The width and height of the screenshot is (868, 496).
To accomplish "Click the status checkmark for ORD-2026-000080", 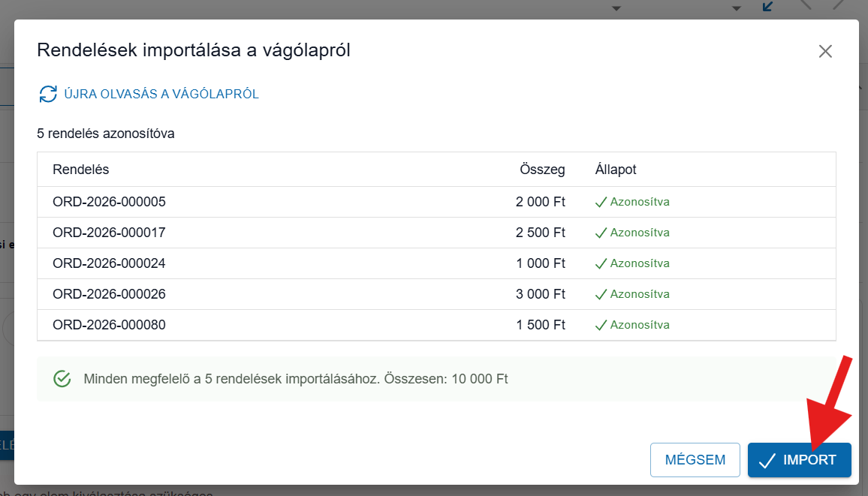I will click(x=601, y=325).
